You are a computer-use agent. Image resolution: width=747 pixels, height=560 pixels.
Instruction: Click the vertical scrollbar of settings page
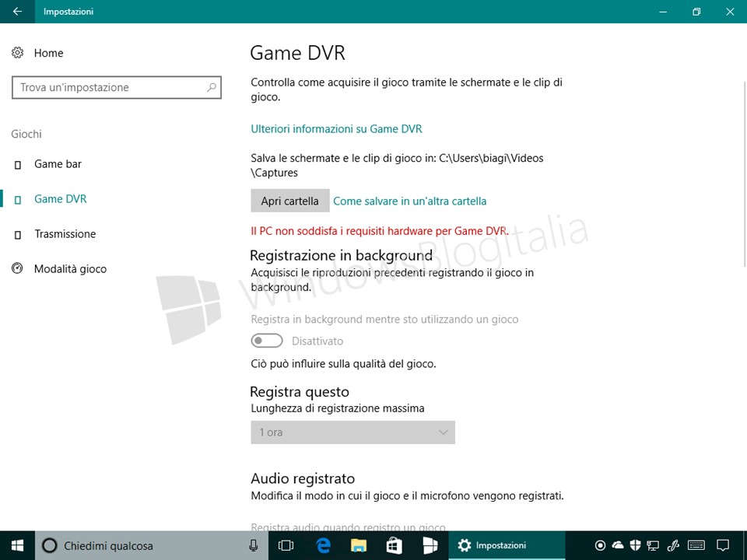click(x=744, y=173)
